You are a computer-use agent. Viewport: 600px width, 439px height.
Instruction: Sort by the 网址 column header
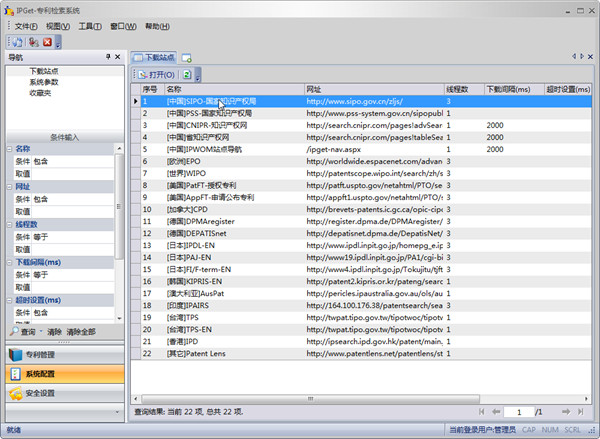374,90
